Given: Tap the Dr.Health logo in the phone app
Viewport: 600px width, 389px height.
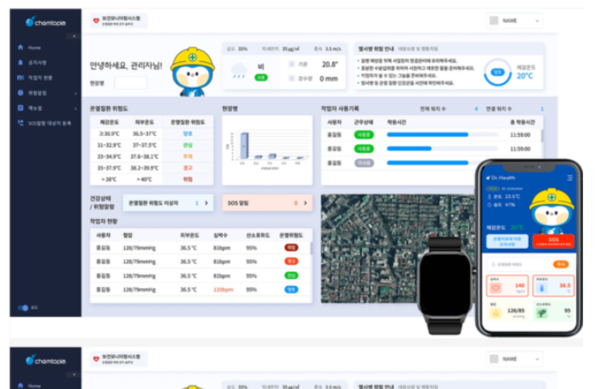Looking at the screenshot, I should [x=501, y=178].
